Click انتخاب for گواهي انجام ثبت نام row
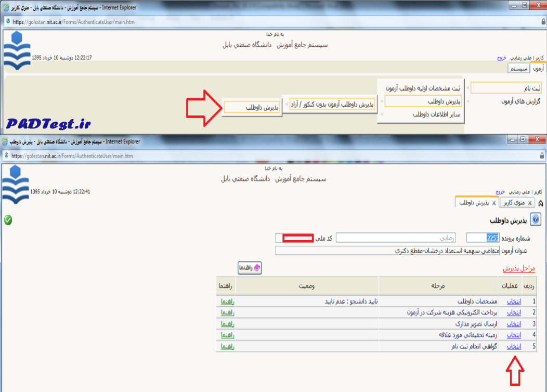547x392 pixels. [x=514, y=346]
